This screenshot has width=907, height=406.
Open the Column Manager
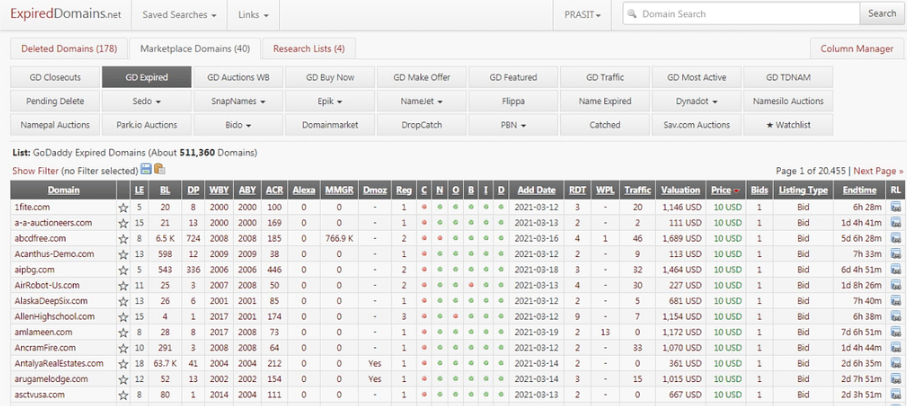857,49
